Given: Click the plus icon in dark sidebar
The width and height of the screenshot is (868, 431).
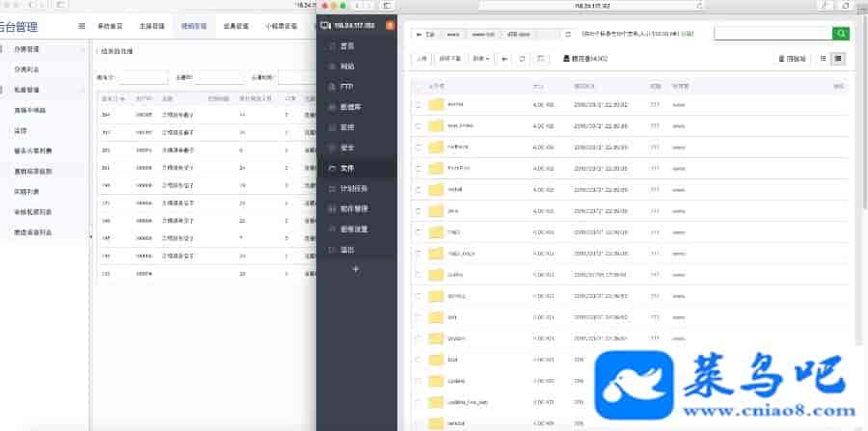Looking at the screenshot, I should 357,269.
